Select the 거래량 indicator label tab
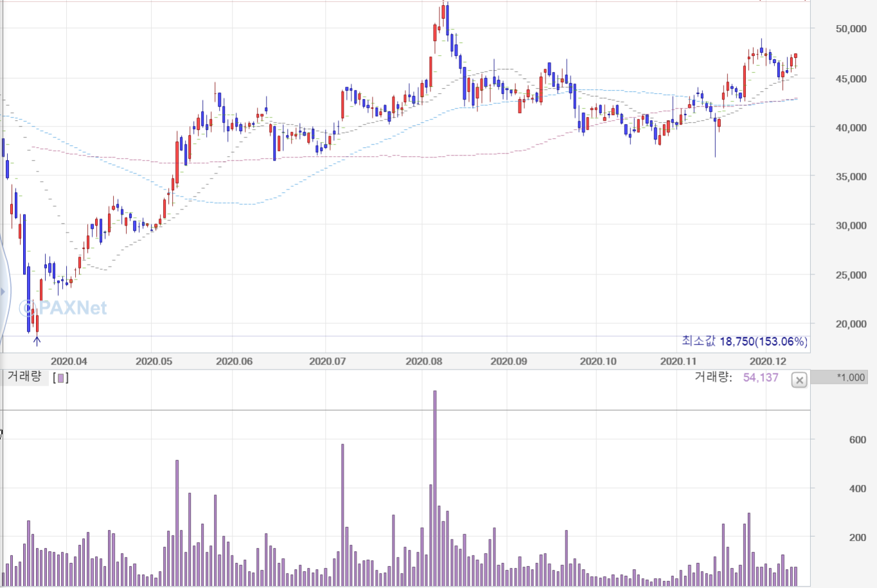Viewport: 877px width, 588px height. (24, 377)
